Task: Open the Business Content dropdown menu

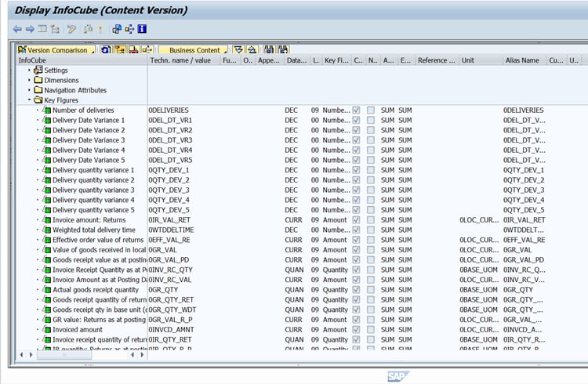Action: [x=194, y=50]
